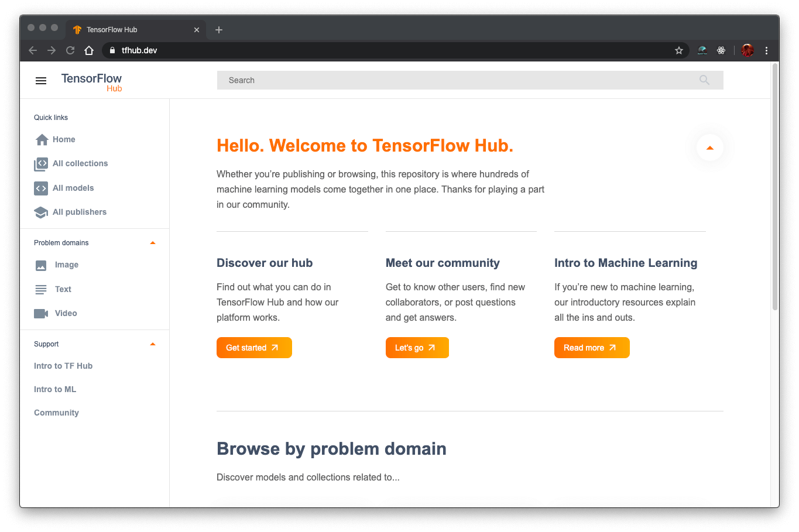799x532 pixels.
Task: Select Community in the sidebar
Action: [56, 412]
